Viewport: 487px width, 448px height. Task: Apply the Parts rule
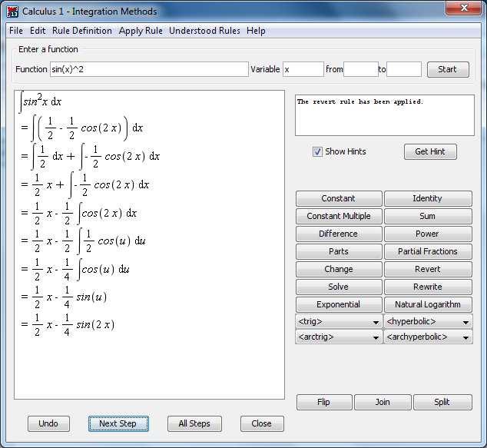point(339,251)
